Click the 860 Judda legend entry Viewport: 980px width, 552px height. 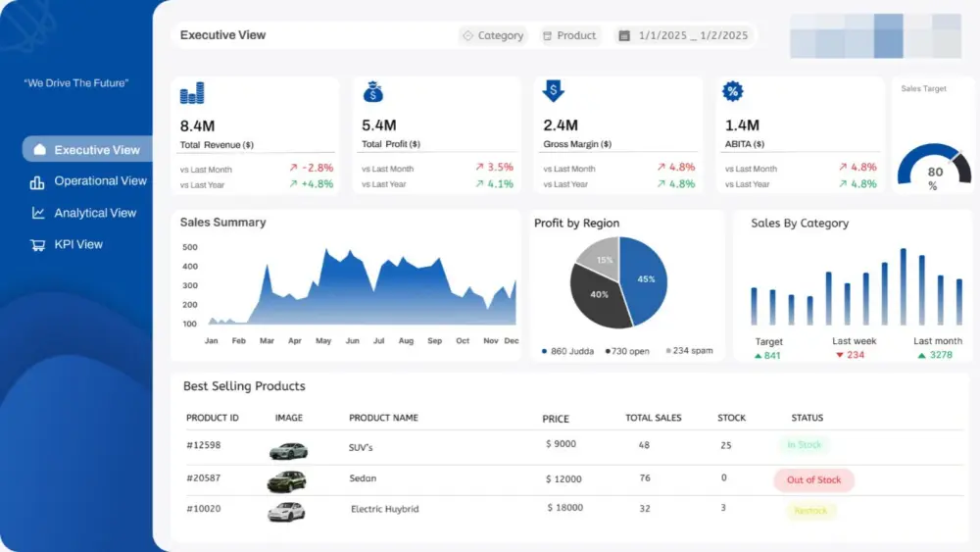[567, 351]
